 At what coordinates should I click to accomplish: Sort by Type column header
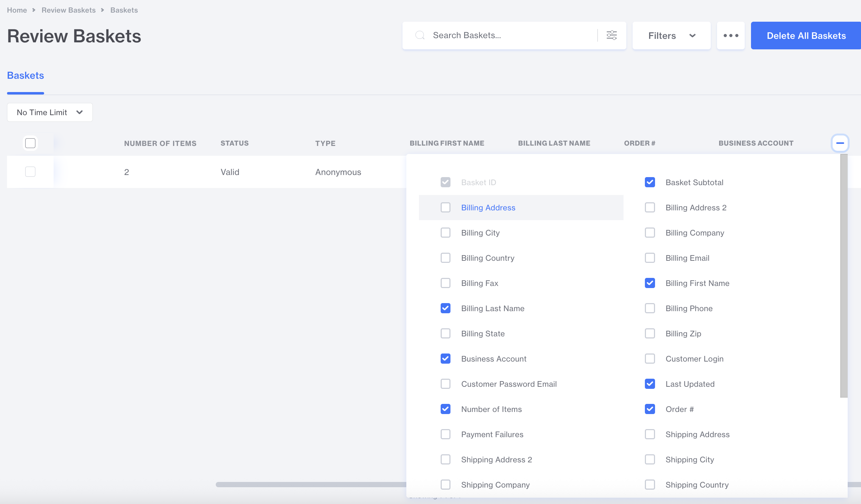coord(325,143)
